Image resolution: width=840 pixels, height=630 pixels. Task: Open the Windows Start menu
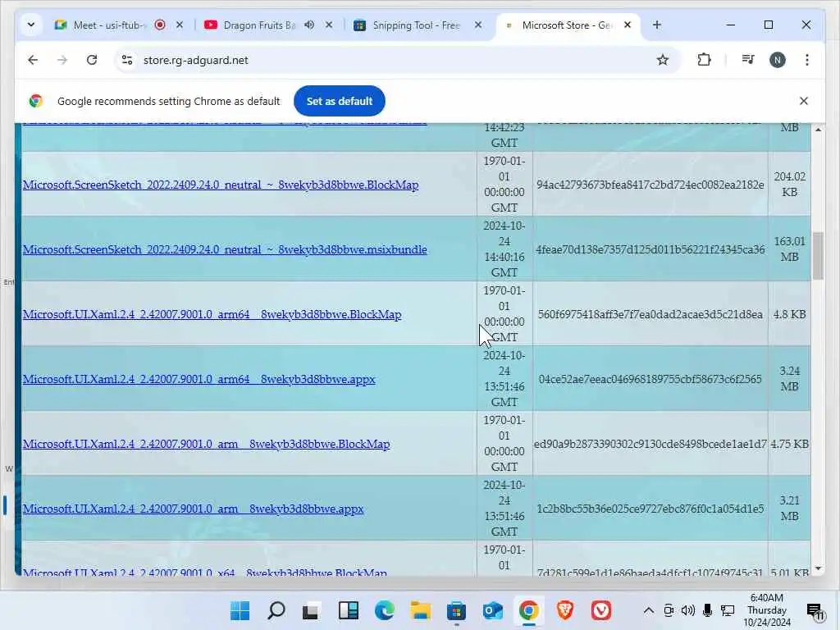click(x=240, y=610)
